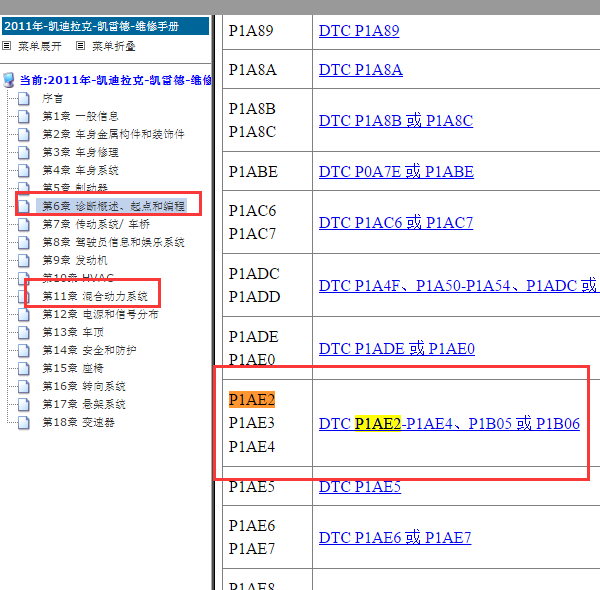This screenshot has width=600, height=590.
Task: Open 第15章 座椅 chapter
Action: tap(73, 368)
